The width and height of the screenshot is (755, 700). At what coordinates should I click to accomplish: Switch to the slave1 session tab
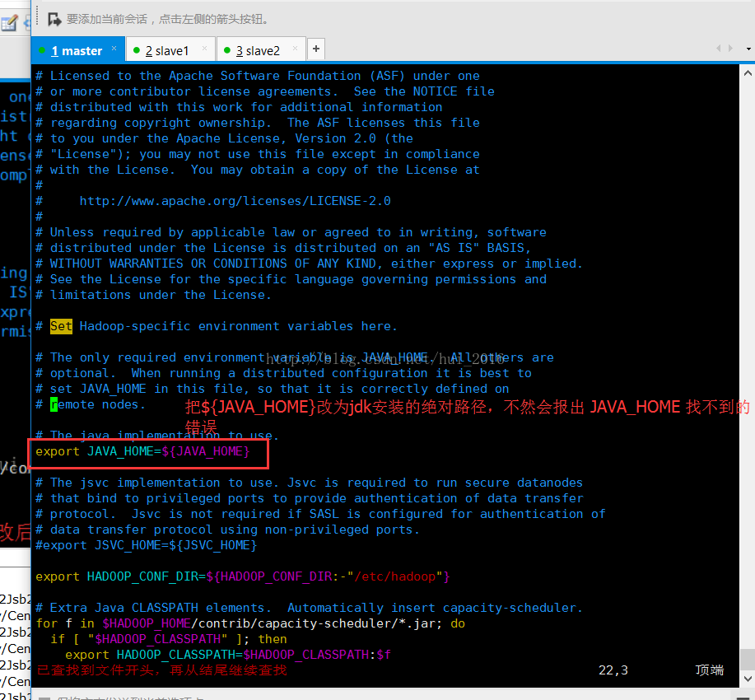pos(167,51)
